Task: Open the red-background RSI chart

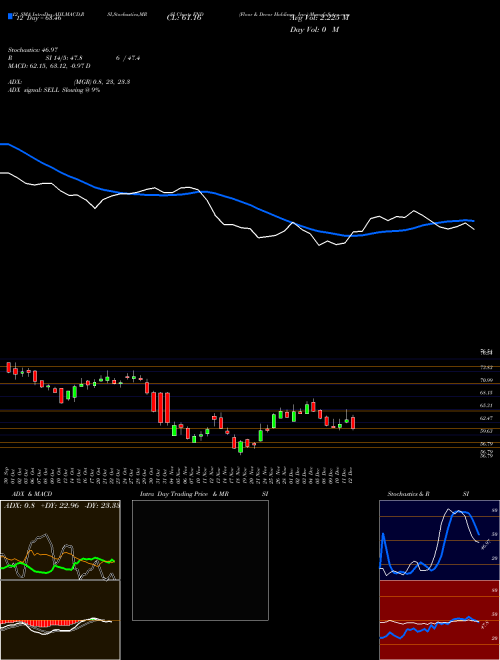Action: coord(439,620)
